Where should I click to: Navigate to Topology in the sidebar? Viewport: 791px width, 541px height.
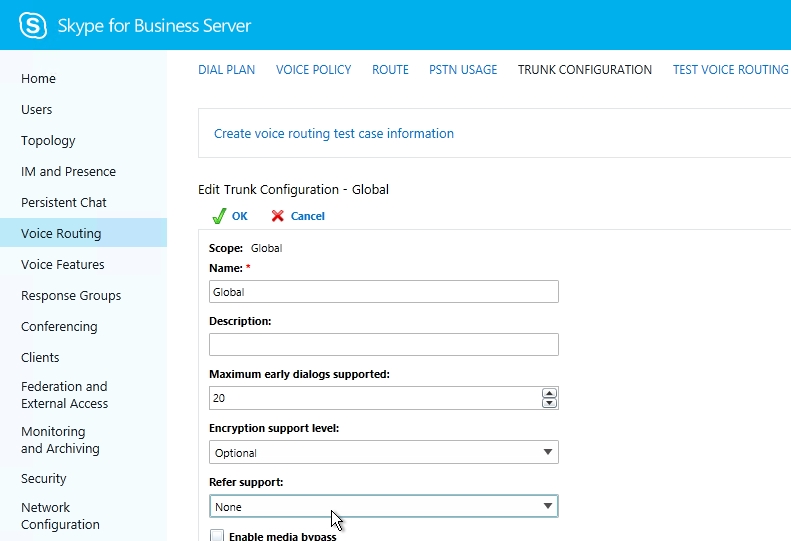coord(48,141)
